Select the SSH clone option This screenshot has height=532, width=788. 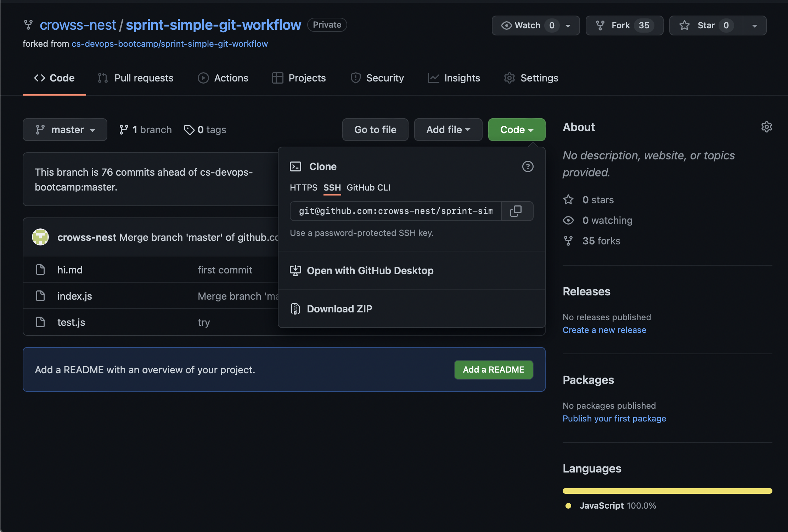332,187
